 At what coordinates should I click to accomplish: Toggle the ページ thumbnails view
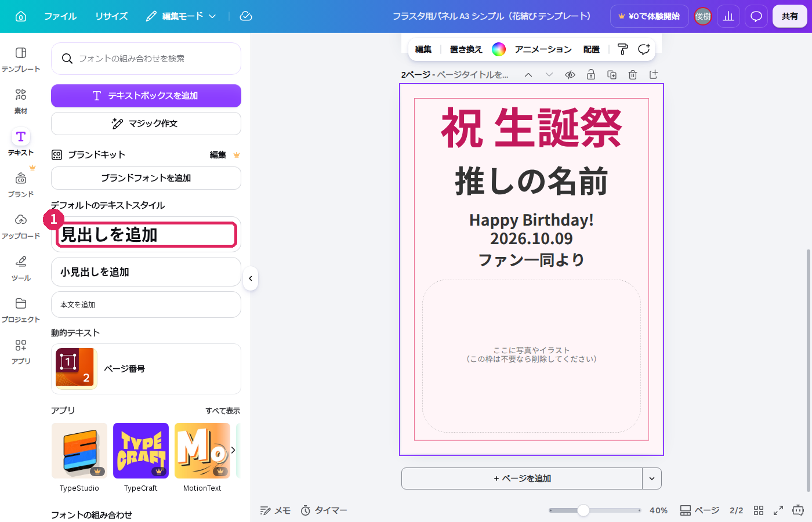click(699, 510)
